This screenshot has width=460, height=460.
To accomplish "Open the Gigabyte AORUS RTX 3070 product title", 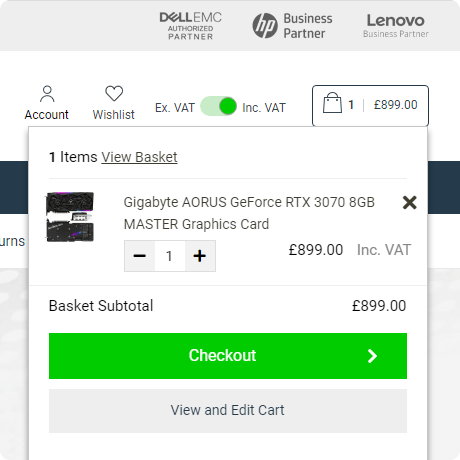I will (x=249, y=213).
